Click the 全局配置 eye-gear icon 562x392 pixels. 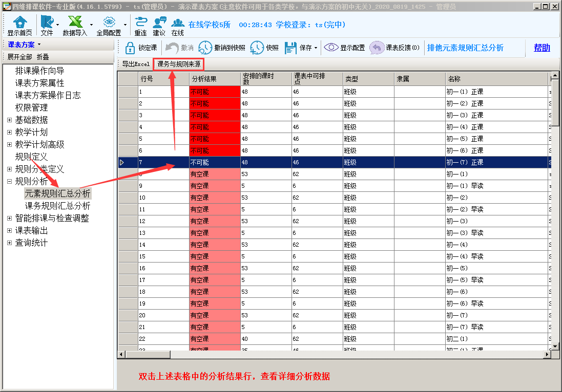109,22
